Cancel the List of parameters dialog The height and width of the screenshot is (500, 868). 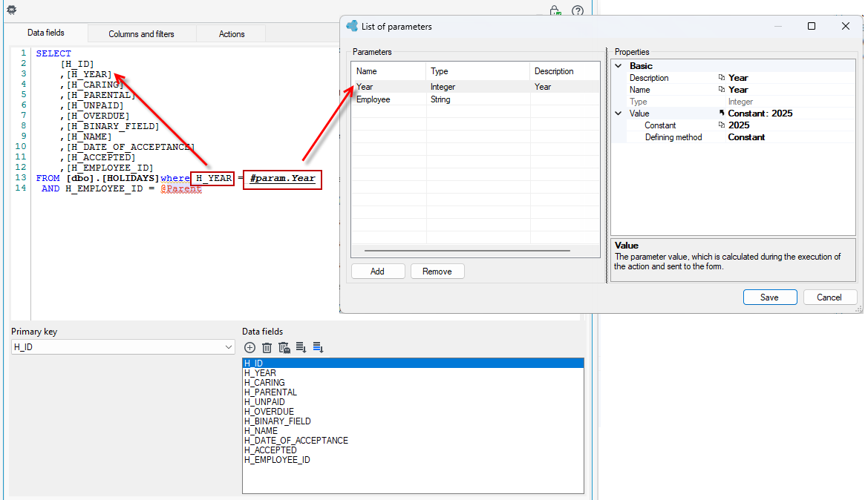829,297
